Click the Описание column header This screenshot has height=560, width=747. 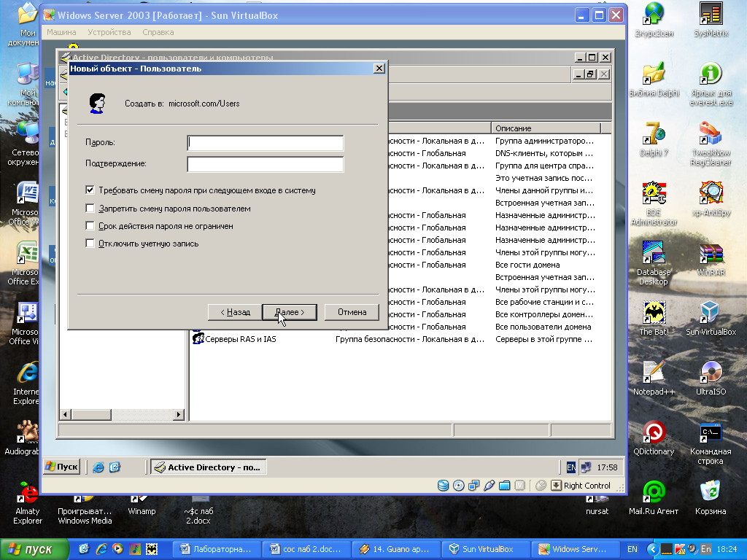546,128
